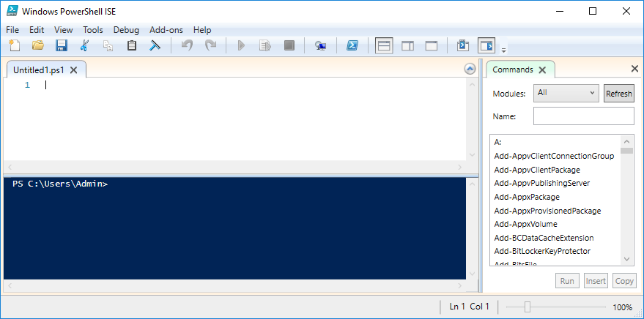Focus the Name filter input field
The height and width of the screenshot is (319, 644).
(584, 116)
